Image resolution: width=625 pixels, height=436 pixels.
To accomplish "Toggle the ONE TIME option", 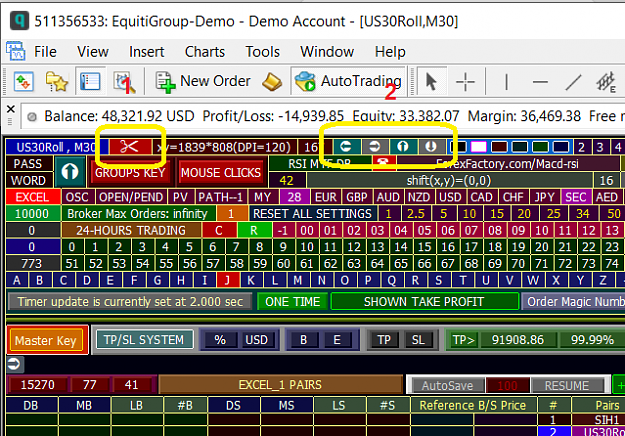I will pyautogui.click(x=293, y=302).
